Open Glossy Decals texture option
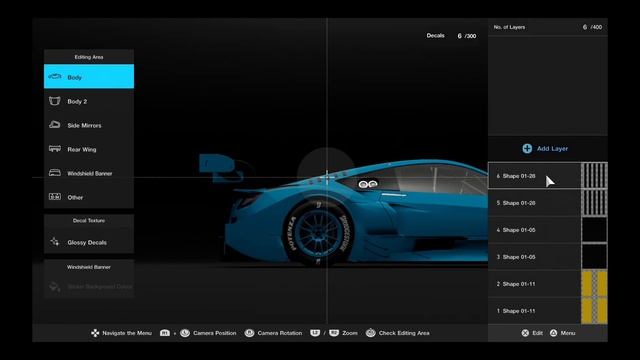 pyautogui.click(x=89, y=242)
